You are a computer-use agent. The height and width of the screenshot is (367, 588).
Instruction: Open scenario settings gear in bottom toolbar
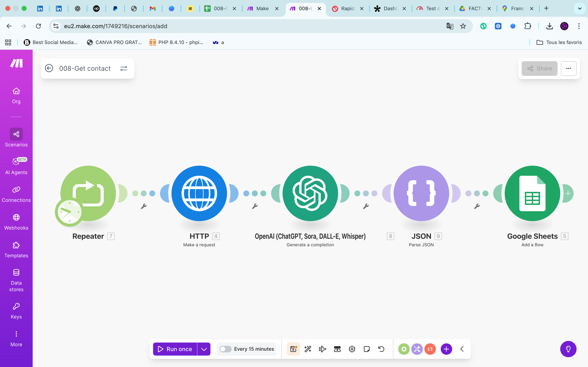click(x=352, y=349)
